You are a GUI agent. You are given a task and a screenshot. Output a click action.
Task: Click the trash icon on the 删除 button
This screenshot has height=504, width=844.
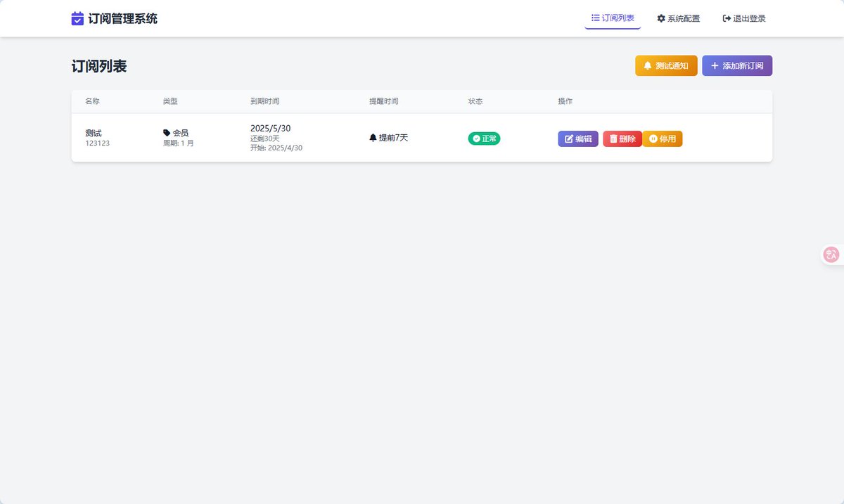(613, 138)
